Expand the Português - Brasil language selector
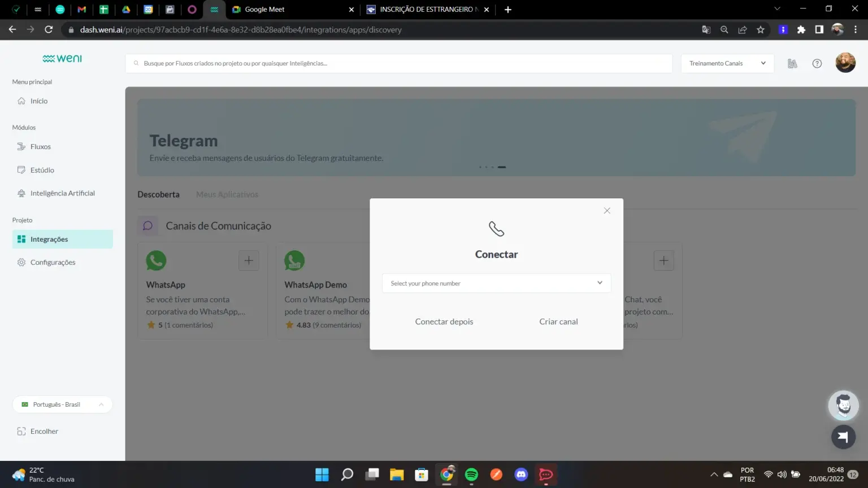The height and width of the screenshot is (488, 868). 62,404
